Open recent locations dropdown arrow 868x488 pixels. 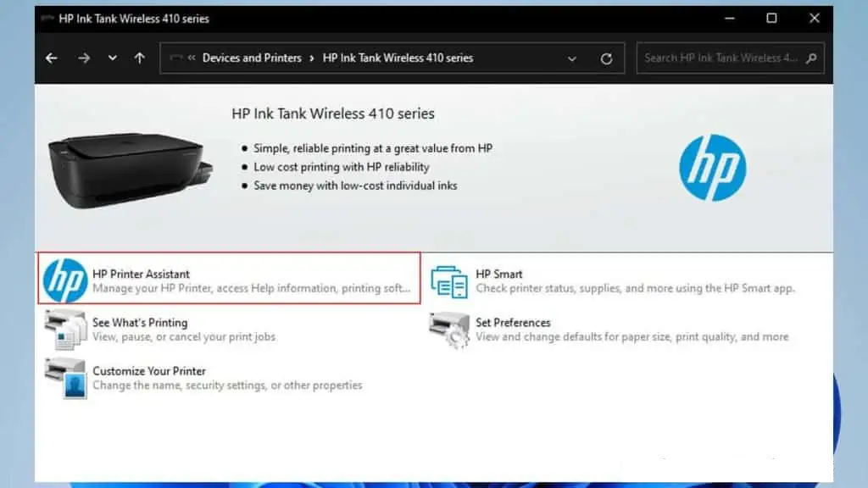[x=113, y=58]
